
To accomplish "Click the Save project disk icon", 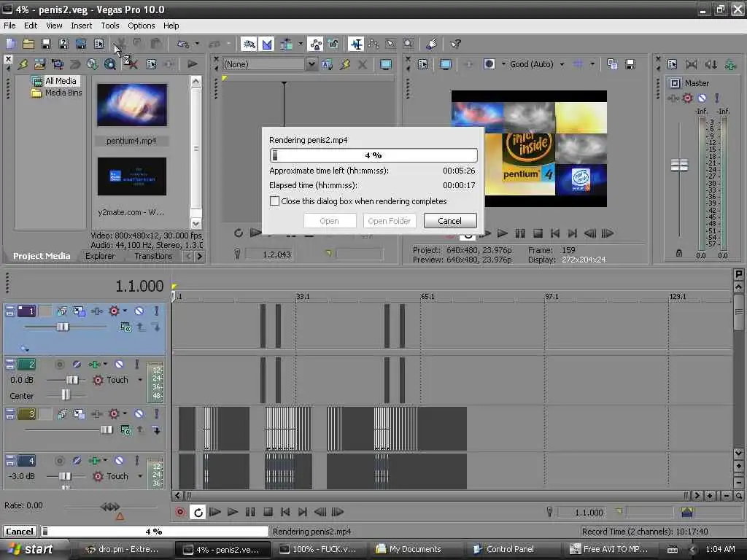I will click(x=46, y=44).
